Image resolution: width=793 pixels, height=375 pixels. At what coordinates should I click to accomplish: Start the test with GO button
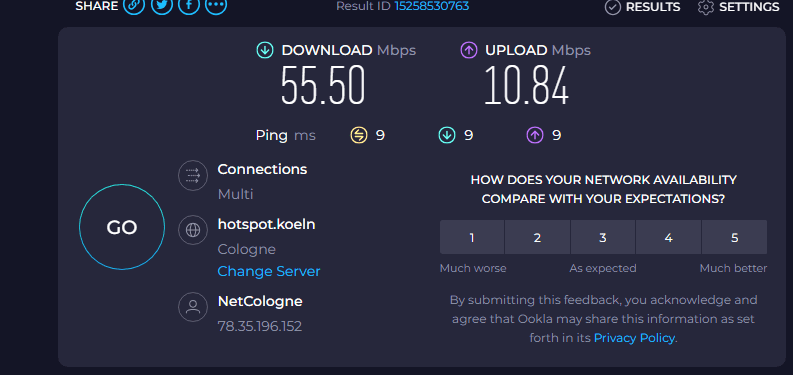(x=122, y=227)
